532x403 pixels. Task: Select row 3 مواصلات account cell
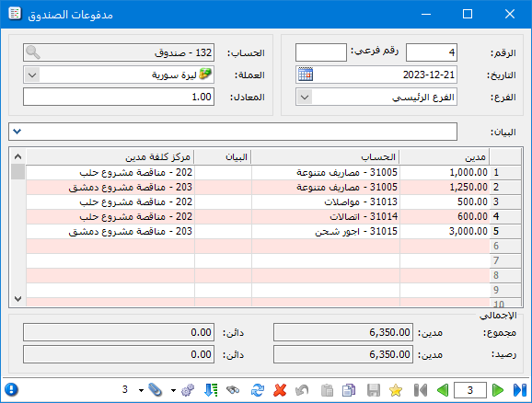click(326, 201)
